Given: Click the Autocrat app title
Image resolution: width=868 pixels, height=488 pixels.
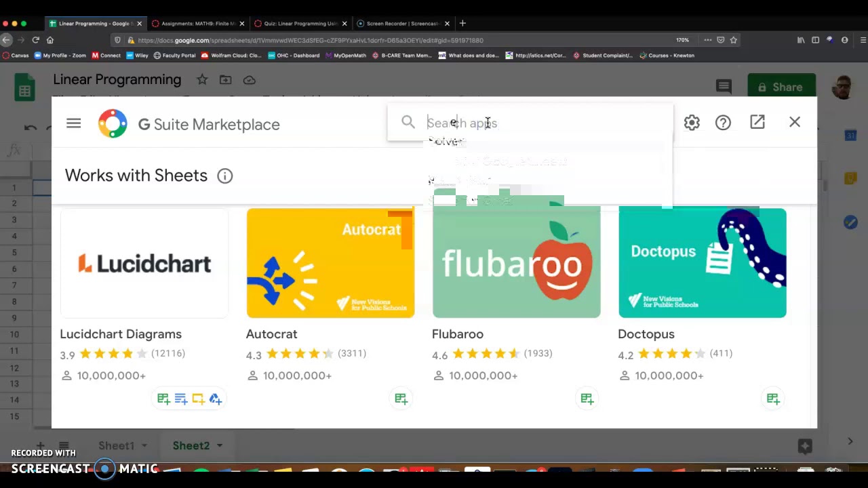Looking at the screenshot, I should pyautogui.click(x=271, y=334).
